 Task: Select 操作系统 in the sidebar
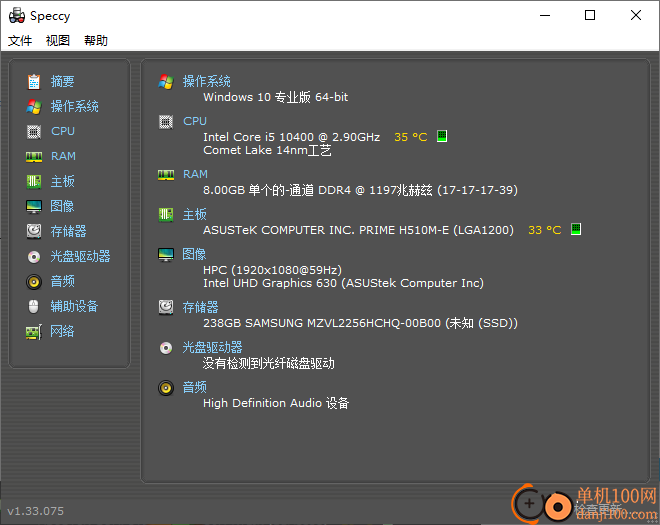coord(75,106)
